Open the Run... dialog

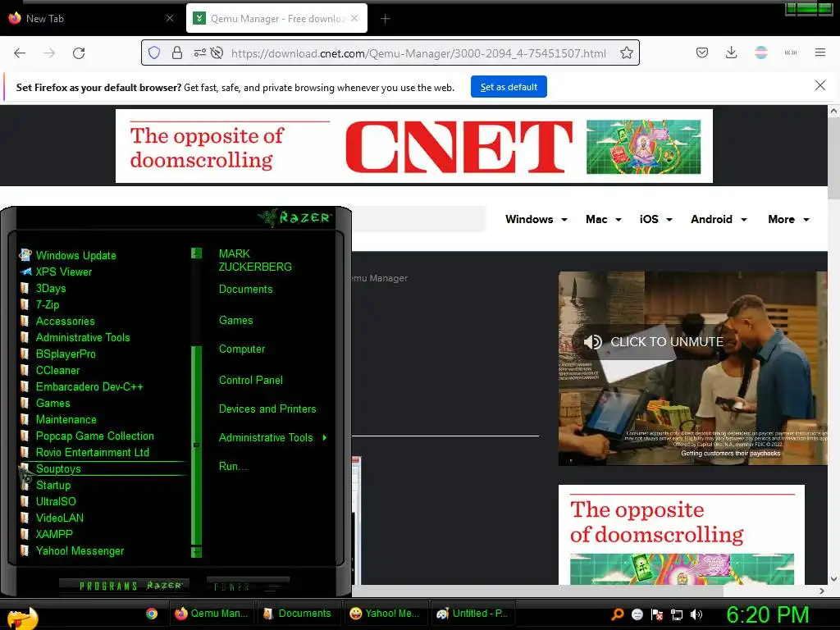(x=233, y=467)
